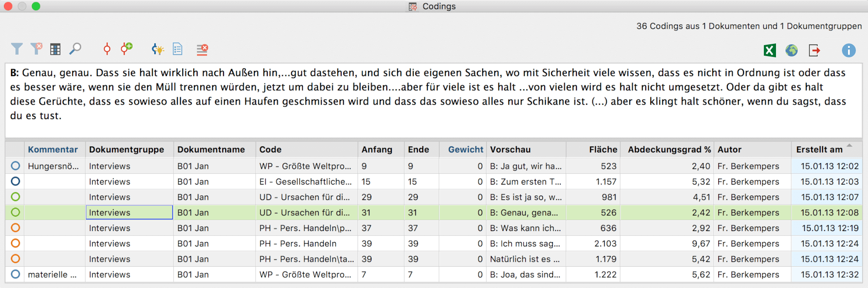The width and height of the screenshot is (868, 288).
Task: Click the export arrow icon
Action: pyautogui.click(x=815, y=50)
